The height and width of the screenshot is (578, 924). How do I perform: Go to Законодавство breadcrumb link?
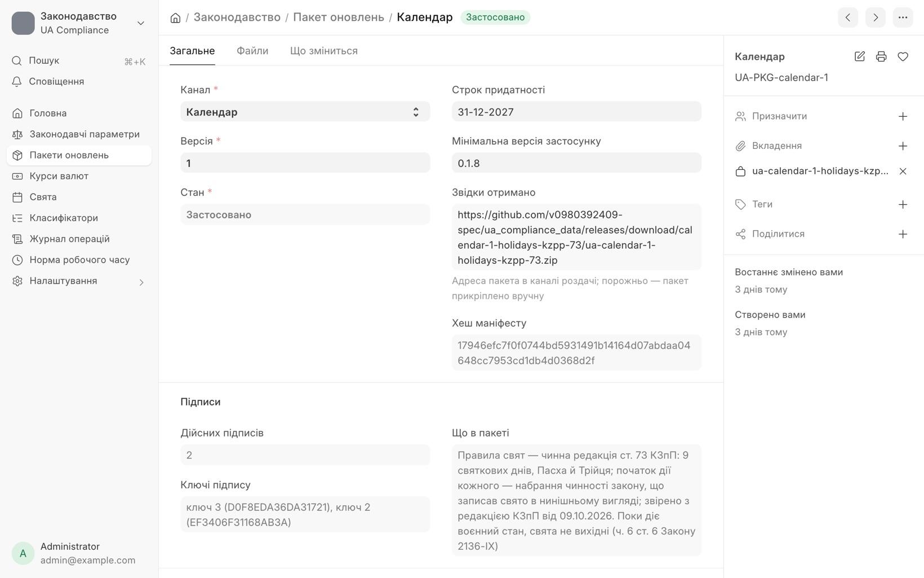tap(237, 17)
